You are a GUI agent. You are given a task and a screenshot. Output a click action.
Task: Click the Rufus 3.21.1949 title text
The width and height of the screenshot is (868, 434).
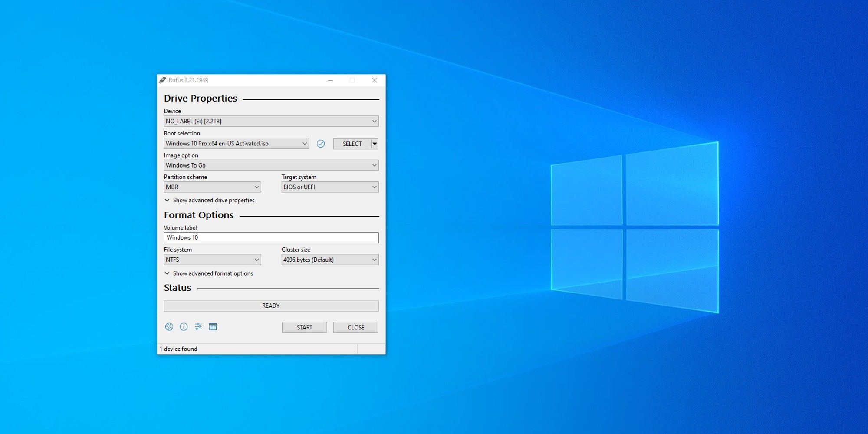click(188, 80)
